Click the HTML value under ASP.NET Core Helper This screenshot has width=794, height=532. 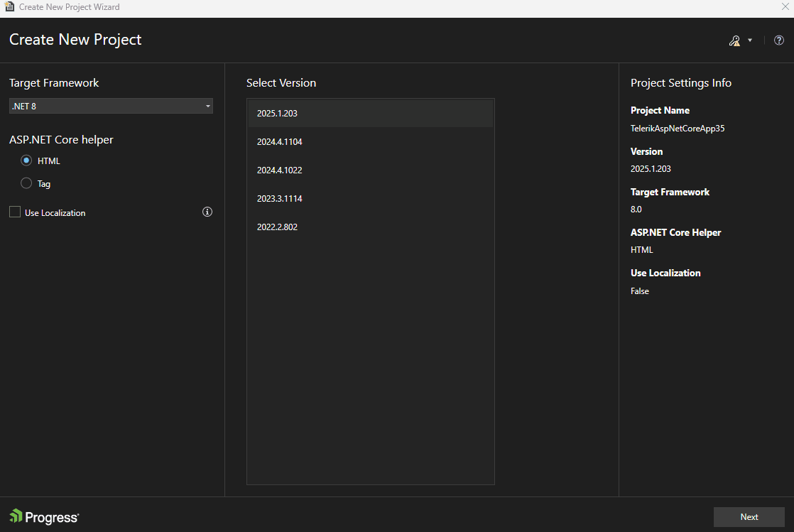pos(641,250)
